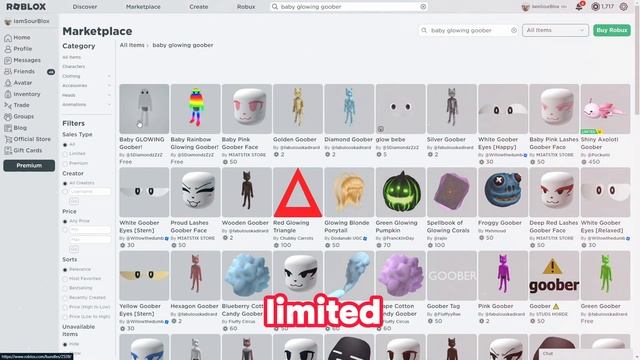
Task: Select the Characters category
Action: 74,67
